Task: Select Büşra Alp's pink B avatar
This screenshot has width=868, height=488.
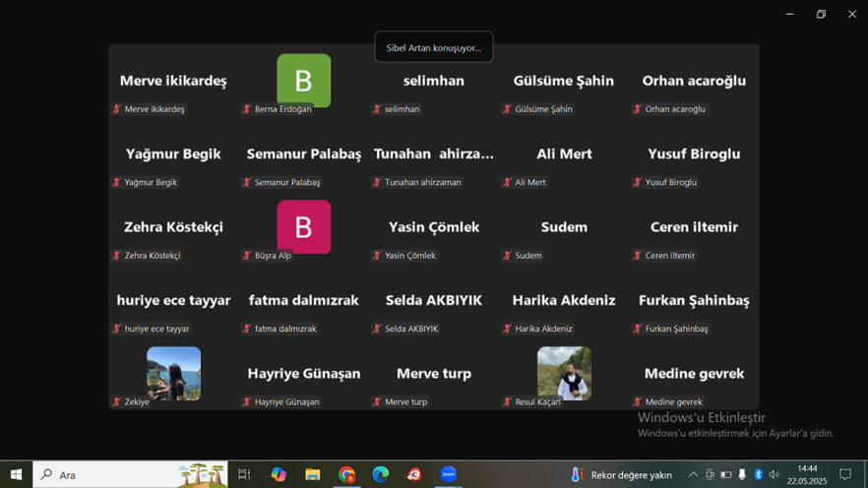Action: (304, 227)
